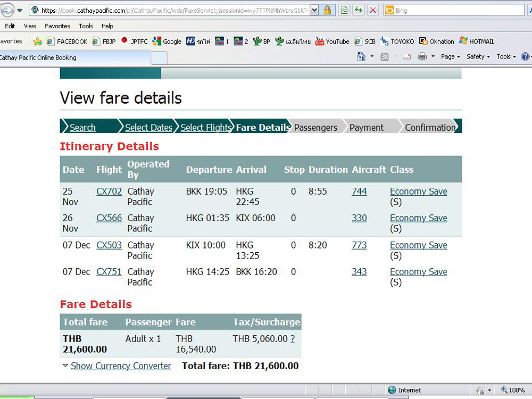Return to the Select Dates step
532x399 pixels.
point(148,128)
